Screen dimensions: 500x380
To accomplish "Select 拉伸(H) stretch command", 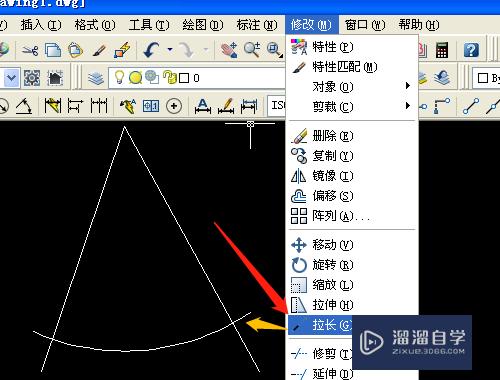I will click(352, 305).
